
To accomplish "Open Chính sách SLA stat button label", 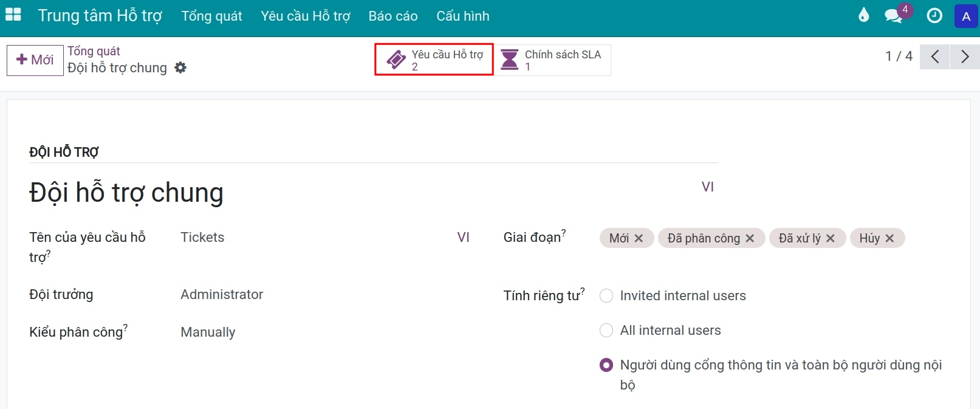I will coord(563,55).
